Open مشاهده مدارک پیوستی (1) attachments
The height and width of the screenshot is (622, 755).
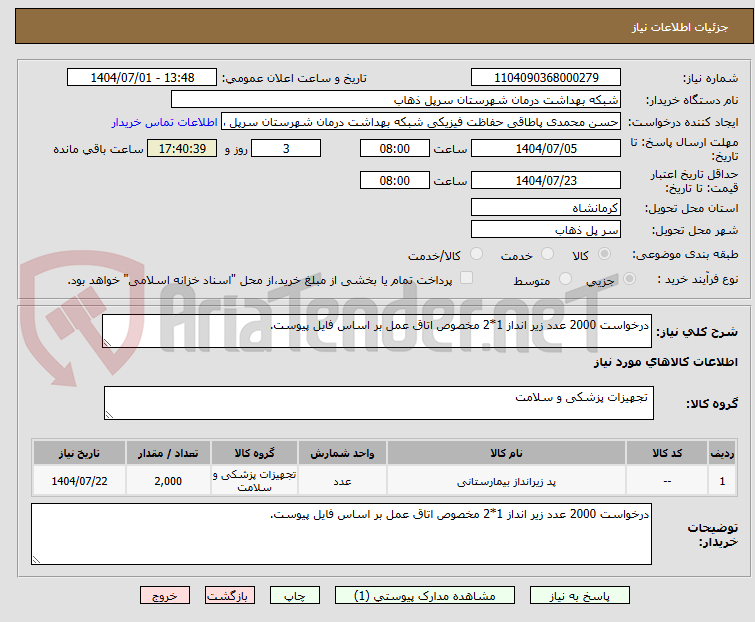pos(425,596)
